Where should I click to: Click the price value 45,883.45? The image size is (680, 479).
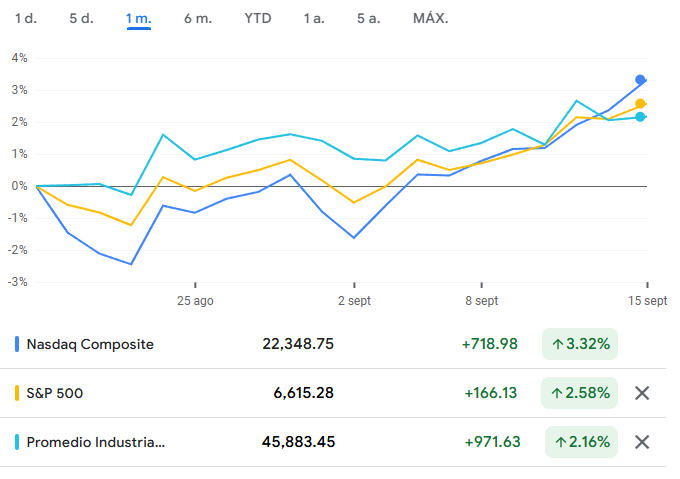298,442
